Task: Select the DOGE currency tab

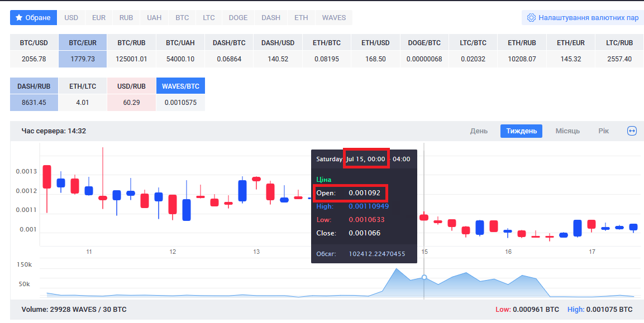Action: click(238, 18)
